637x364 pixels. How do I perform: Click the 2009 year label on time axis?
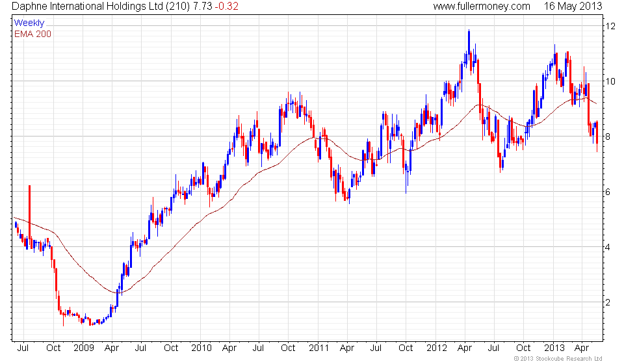[84, 348]
